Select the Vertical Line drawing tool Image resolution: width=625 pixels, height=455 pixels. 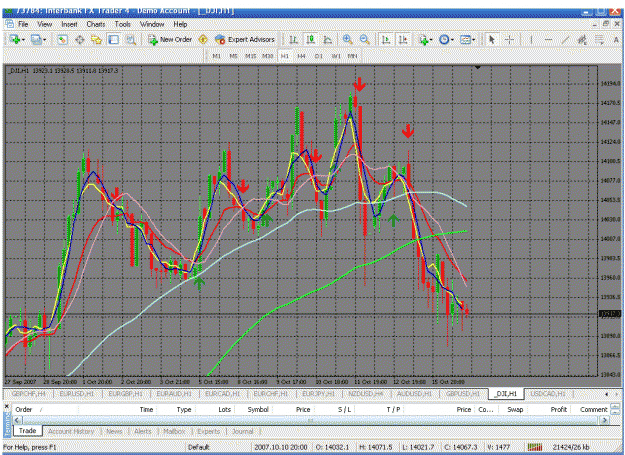tap(531, 40)
